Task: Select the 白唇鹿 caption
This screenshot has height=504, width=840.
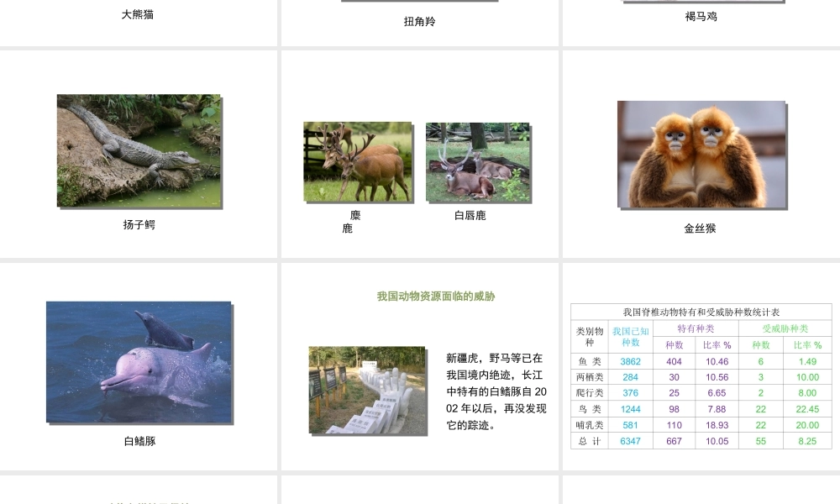Action: [470, 215]
